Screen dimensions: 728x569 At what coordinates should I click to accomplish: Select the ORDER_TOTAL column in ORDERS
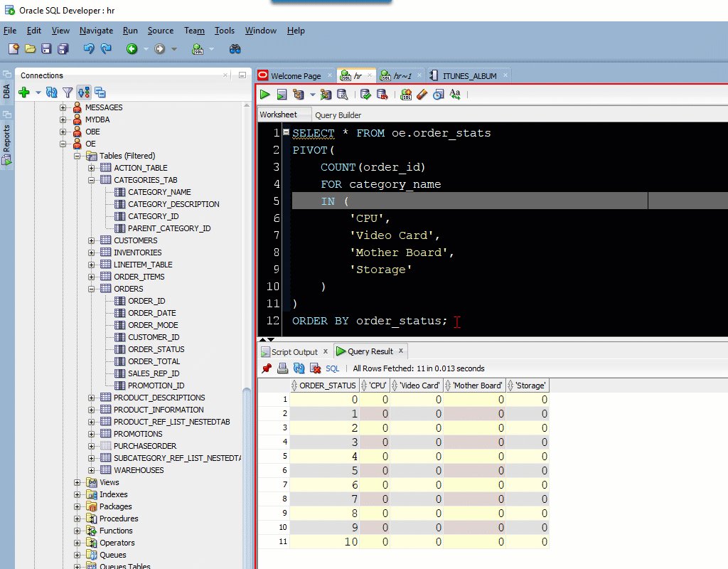(154, 361)
